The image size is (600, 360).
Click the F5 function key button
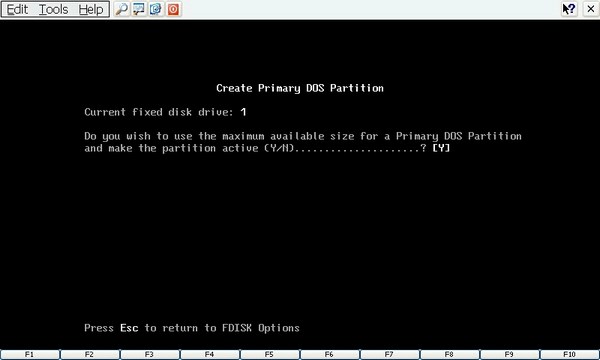(x=270, y=355)
